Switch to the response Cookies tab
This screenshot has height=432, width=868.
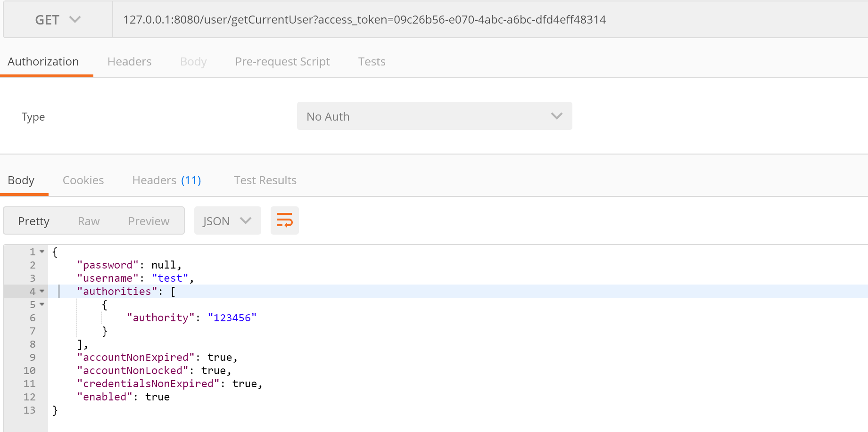pos(83,180)
